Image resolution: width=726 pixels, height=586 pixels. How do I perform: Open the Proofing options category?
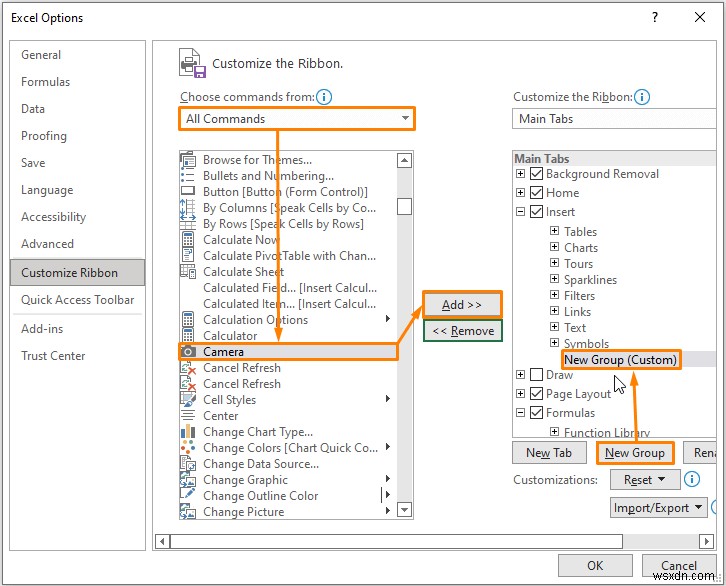pyautogui.click(x=44, y=136)
